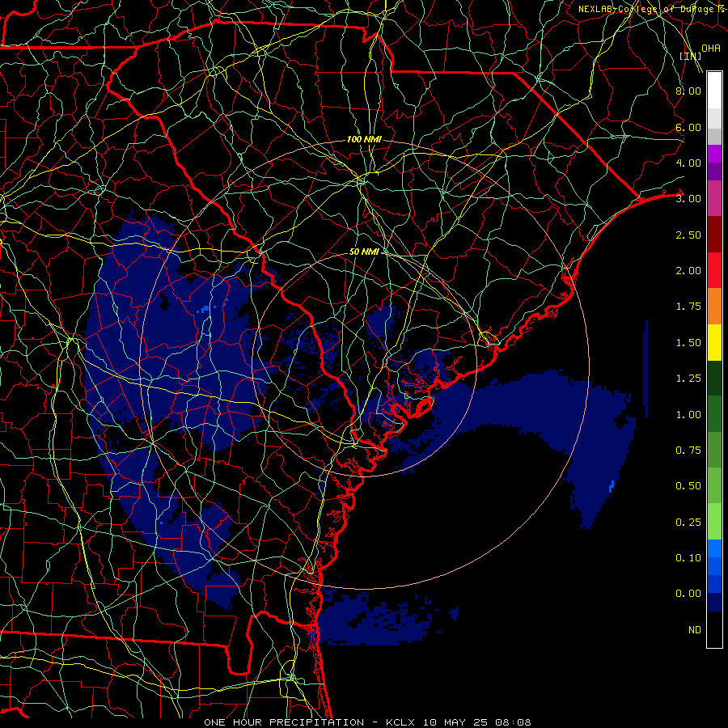Screen dimensions: 728x728
Task: Click the NEXLAB College of DuPage credit
Action: click(x=650, y=9)
